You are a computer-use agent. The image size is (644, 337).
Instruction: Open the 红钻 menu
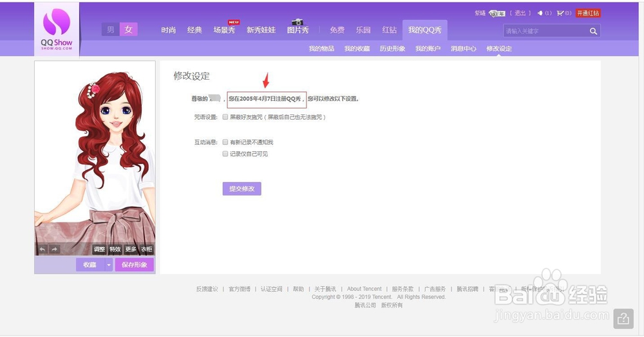tap(390, 30)
